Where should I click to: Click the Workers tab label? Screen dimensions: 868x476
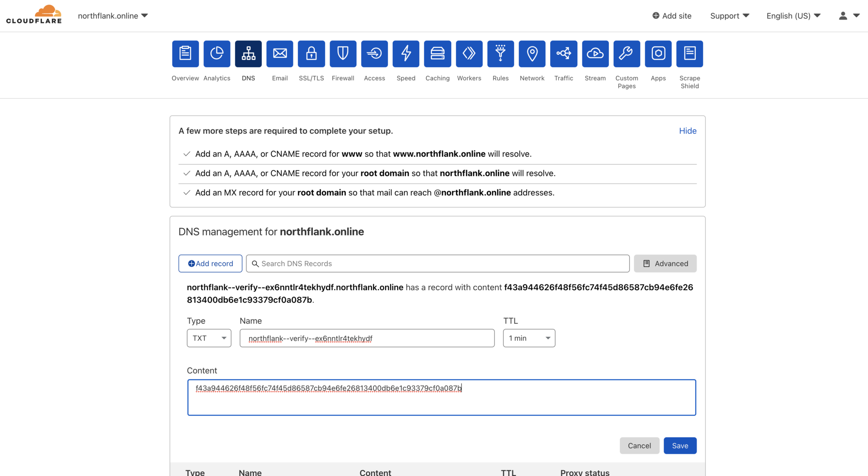469,78
